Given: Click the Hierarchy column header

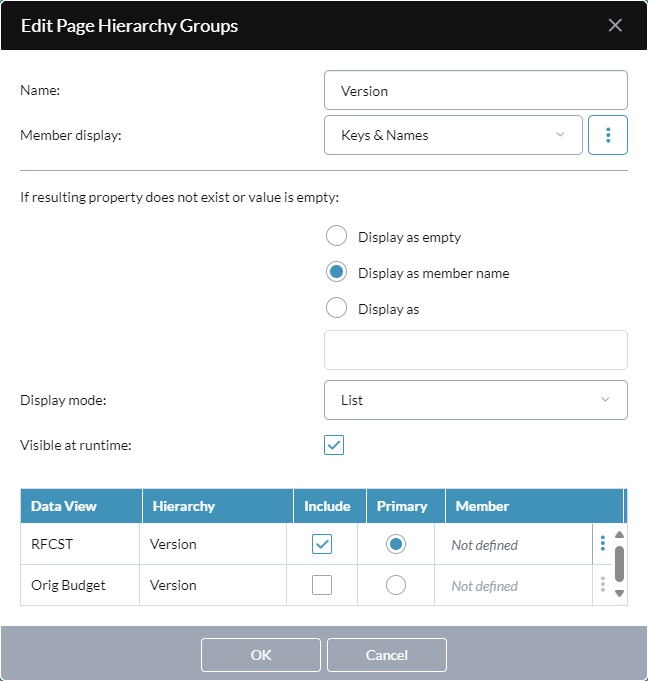Looking at the screenshot, I should click(x=218, y=506).
